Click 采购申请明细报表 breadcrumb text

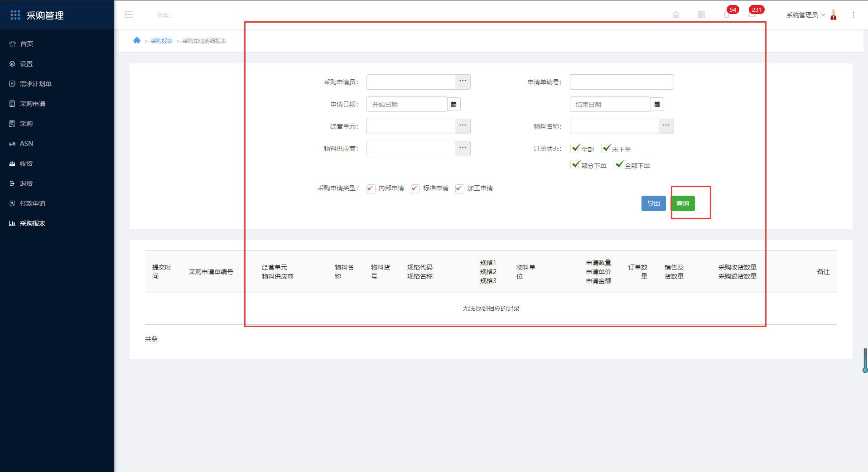204,41
